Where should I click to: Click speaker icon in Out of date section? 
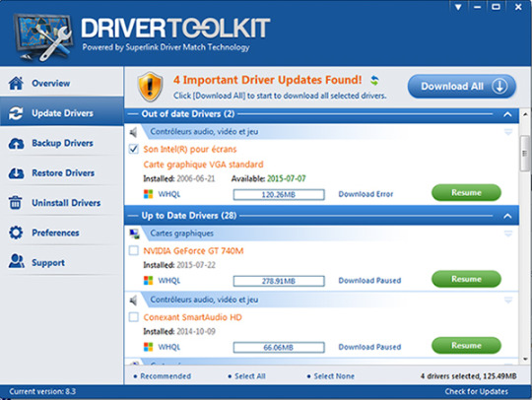(133, 132)
